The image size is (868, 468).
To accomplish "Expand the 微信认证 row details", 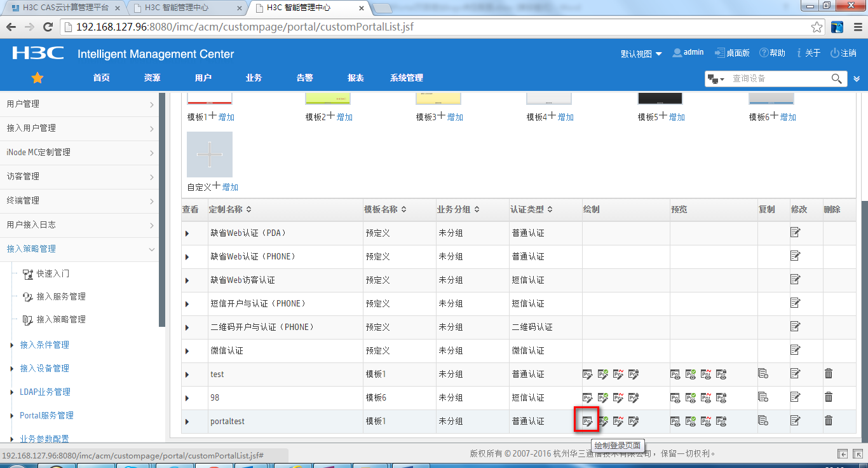I will 187,351.
